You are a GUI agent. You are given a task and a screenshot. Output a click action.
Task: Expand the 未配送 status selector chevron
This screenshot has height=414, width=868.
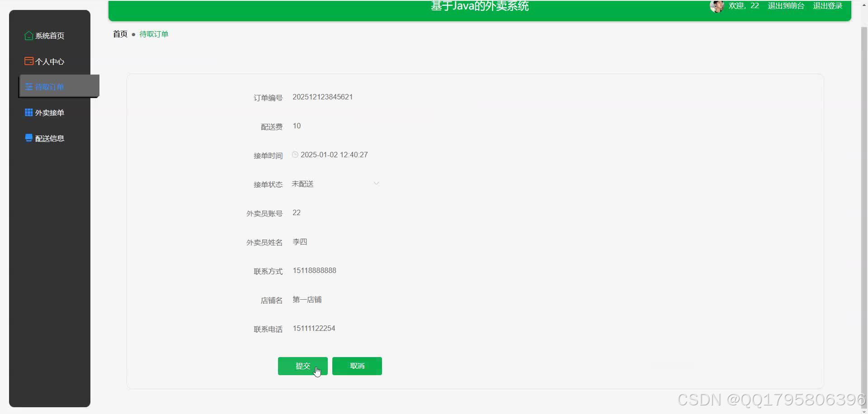(377, 183)
